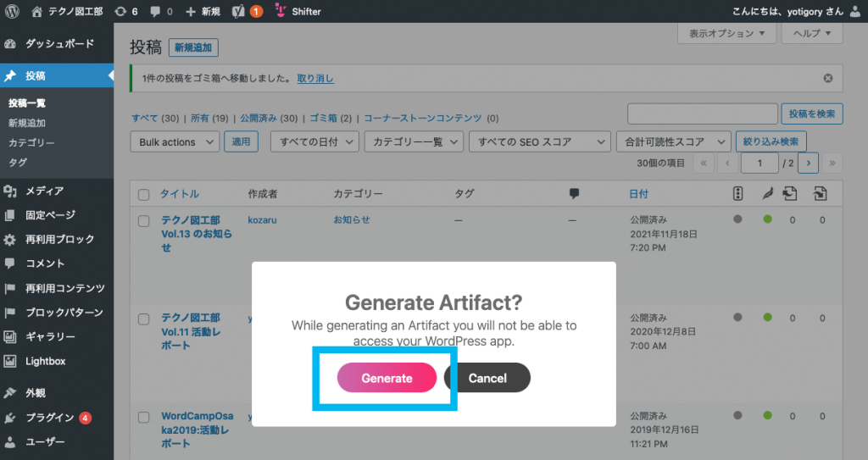Check the select-all checkbox in table header
This screenshot has width=868, height=460.
pyautogui.click(x=144, y=194)
